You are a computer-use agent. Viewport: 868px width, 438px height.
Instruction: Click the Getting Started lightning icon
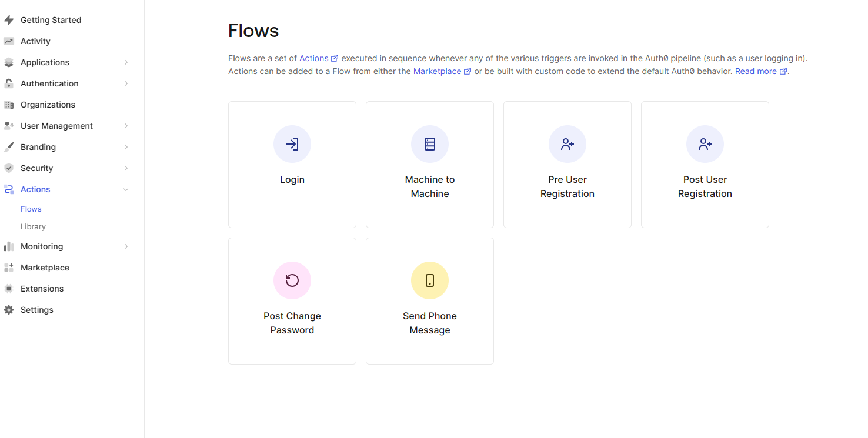(x=9, y=19)
